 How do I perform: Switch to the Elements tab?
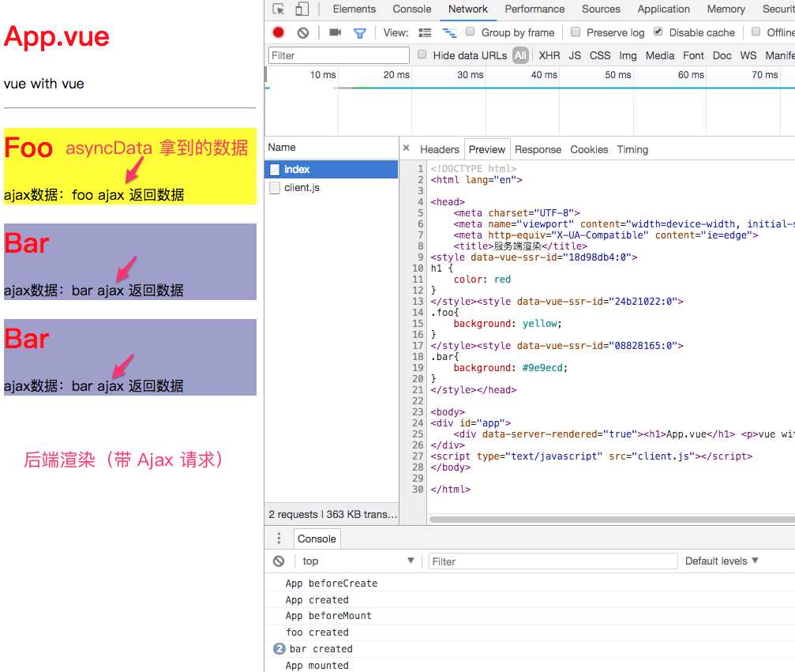point(354,9)
